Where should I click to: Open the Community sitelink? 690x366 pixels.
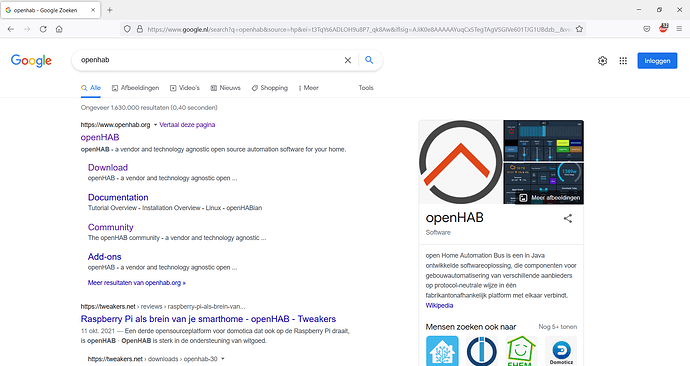(x=110, y=227)
